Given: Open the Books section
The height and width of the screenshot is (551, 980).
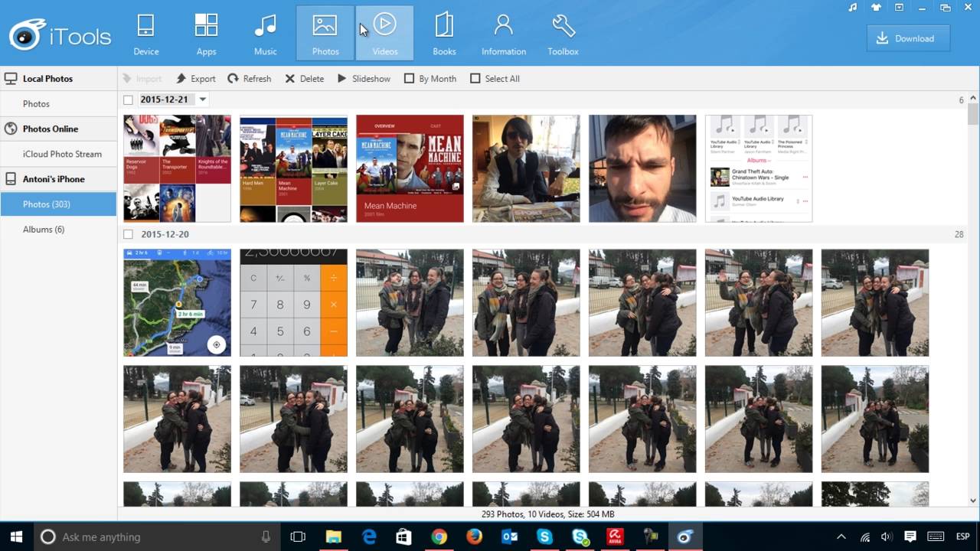Looking at the screenshot, I should coord(444,34).
